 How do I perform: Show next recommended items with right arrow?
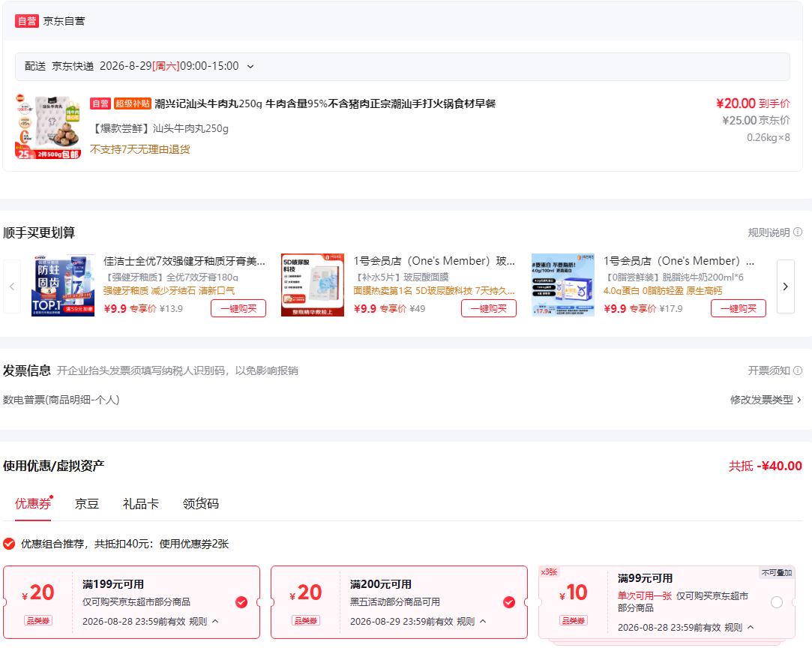tap(786, 286)
